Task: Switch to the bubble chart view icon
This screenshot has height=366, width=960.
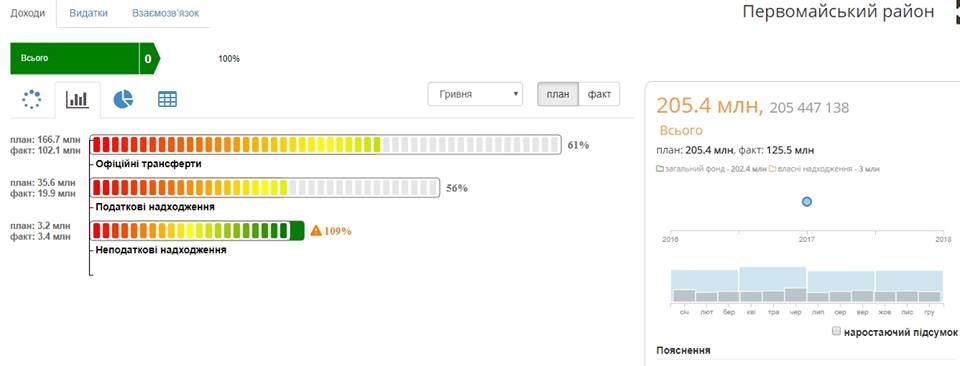Action: pyautogui.click(x=31, y=99)
